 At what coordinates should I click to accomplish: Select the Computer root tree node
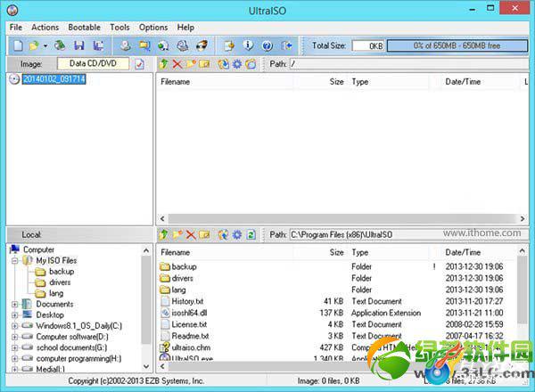click(x=38, y=249)
